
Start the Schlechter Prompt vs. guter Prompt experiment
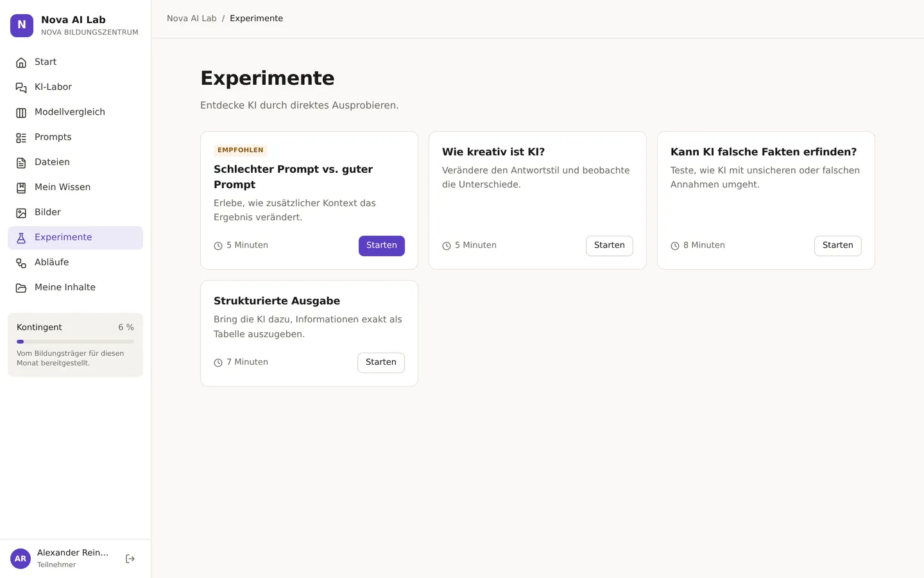[x=382, y=246]
